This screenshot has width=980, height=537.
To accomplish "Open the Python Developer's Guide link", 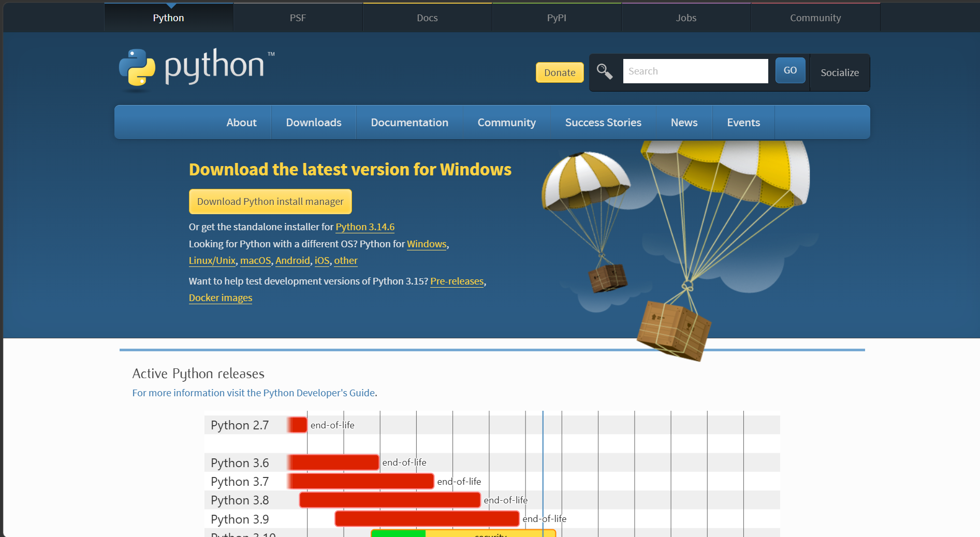I will pyautogui.click(x=254, y=393).
